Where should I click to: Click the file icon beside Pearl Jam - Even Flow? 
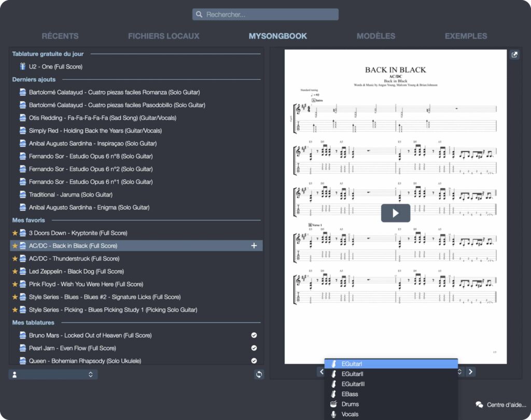coord(23,348)
